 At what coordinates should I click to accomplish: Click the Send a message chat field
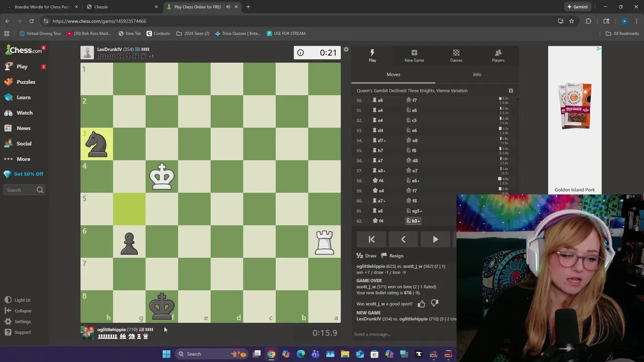click(x=404, y=334)
